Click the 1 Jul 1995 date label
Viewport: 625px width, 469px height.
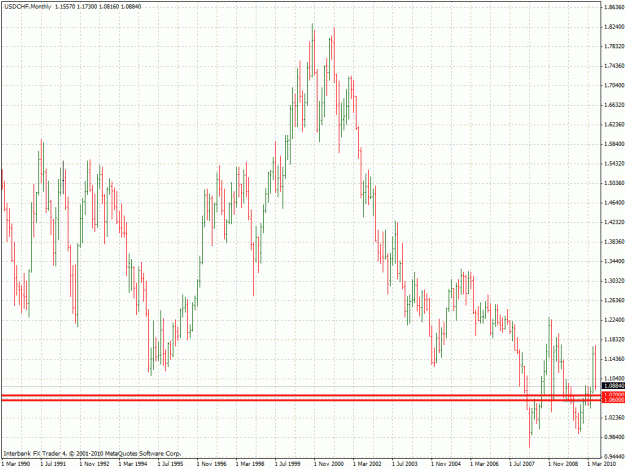[171, 464]
